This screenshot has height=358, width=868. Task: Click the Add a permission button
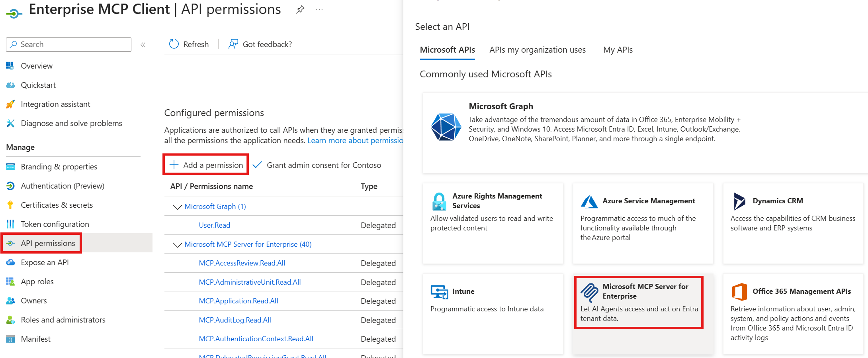[x=206, y=165]
